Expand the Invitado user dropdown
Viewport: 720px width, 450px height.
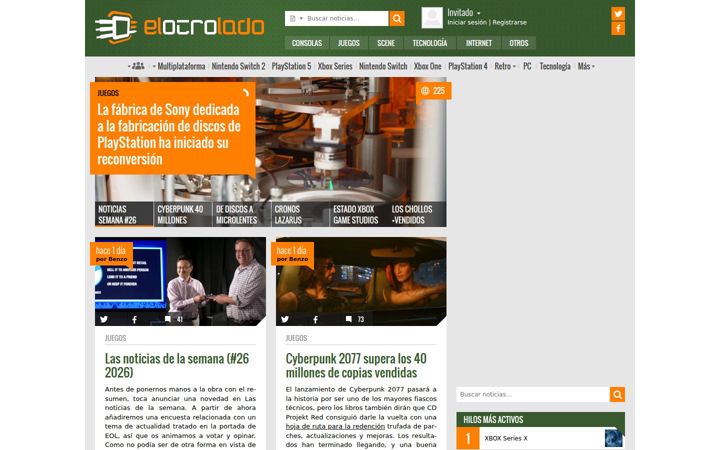point(464,13)
